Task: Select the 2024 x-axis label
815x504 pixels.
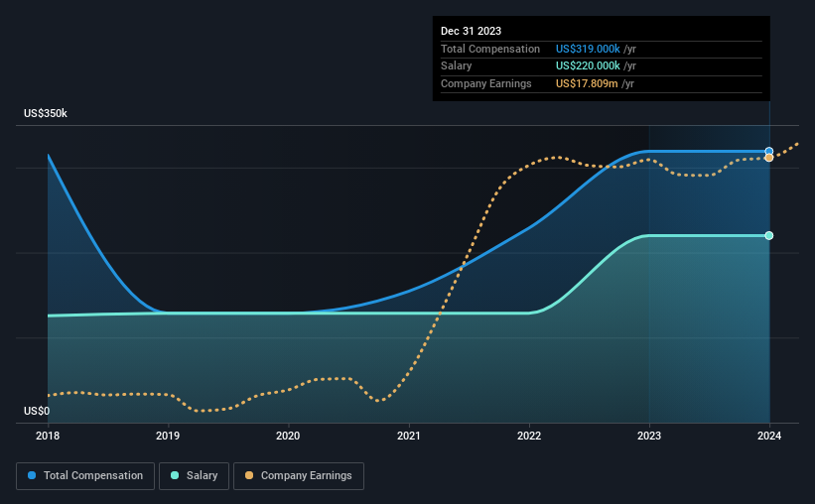Action: (x=769, y=436)
